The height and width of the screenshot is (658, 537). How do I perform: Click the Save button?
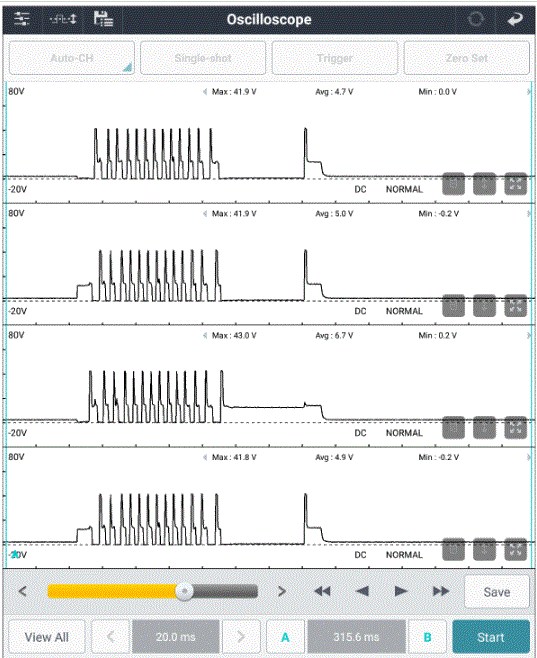tap(497, 592)
